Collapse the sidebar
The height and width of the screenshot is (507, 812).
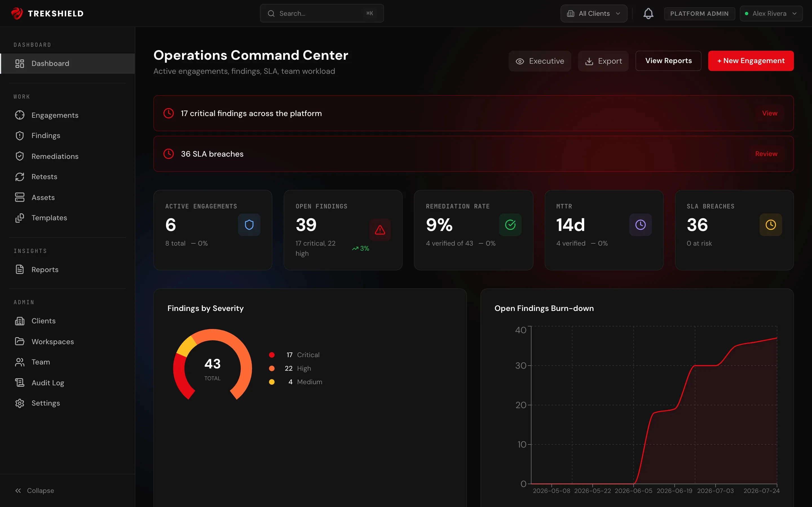[x=34, y=491]
